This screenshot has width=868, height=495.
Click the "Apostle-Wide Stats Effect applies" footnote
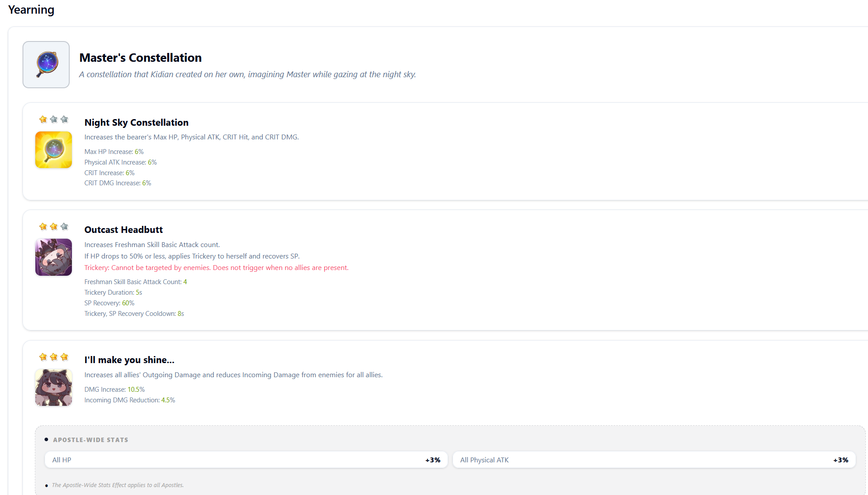coord(118,485)
